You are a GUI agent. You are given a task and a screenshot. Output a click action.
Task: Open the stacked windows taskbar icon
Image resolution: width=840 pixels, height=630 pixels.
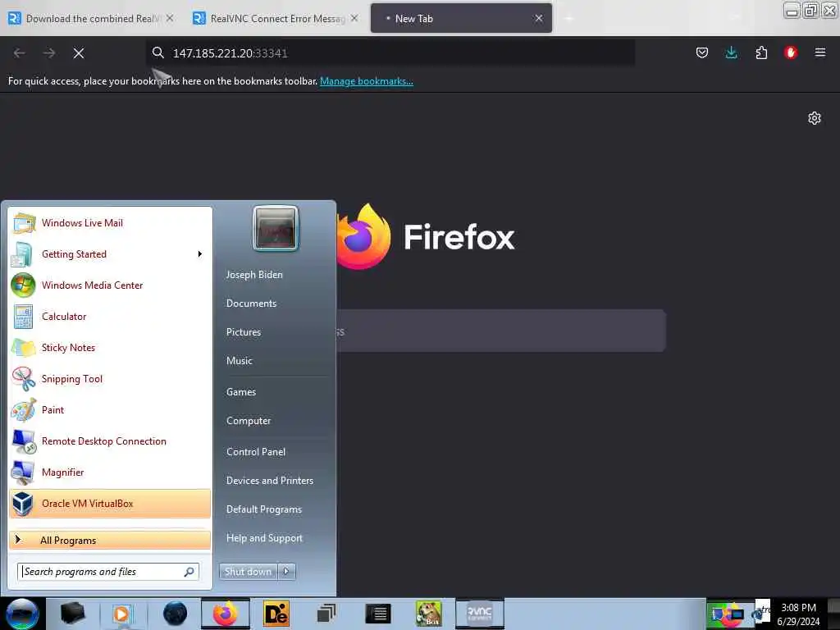tap(326, 614)
